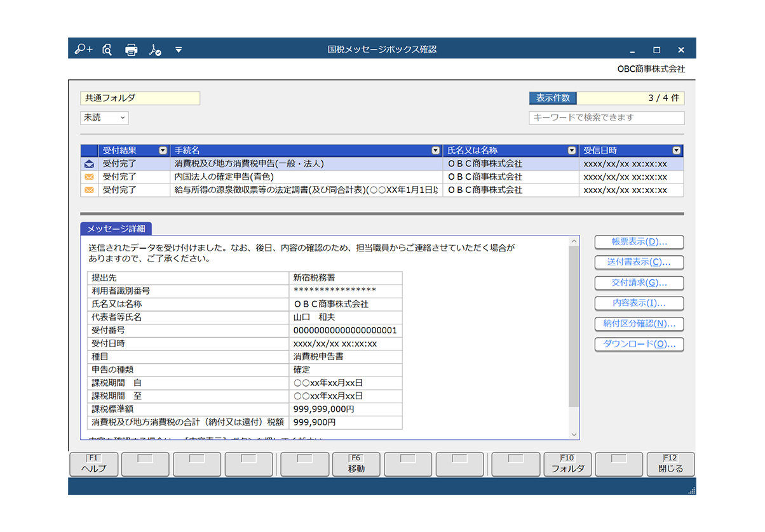Screen dimensions: 765x532
Task: Click the keyword search input field
Action: (606, 118)
